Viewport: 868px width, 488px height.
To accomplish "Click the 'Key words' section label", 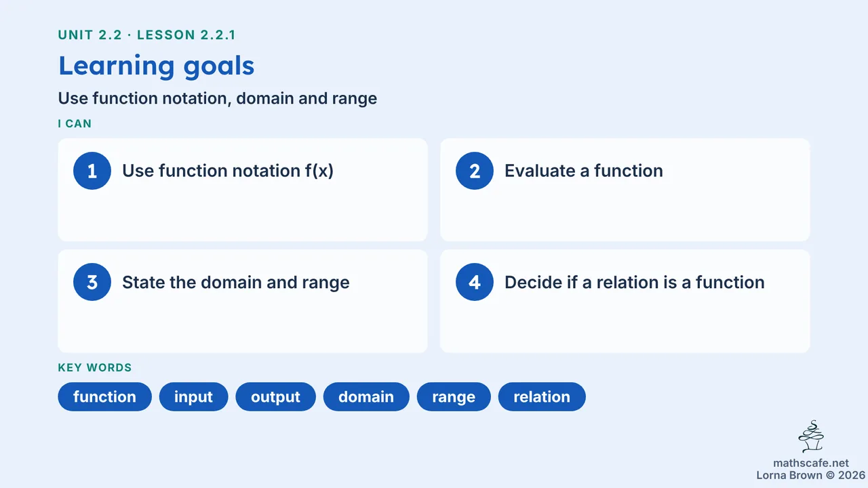I will pos(95,368).
